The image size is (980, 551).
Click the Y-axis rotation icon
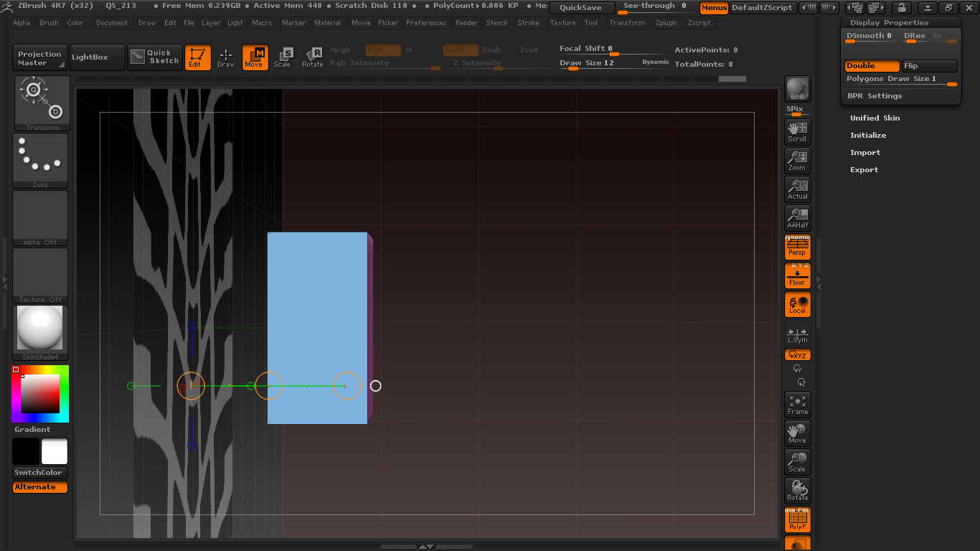pyautogui.click(x=797, y=368)
